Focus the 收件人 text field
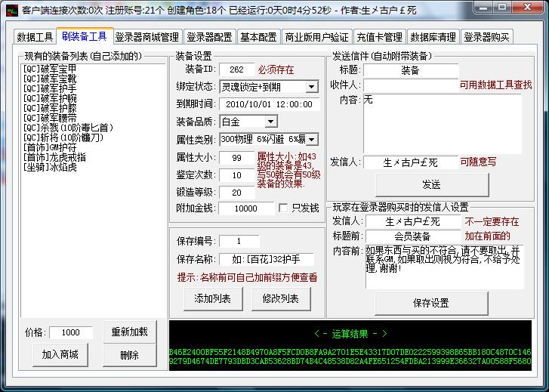Viewport: 549px width, 392px height. [410, 85]
